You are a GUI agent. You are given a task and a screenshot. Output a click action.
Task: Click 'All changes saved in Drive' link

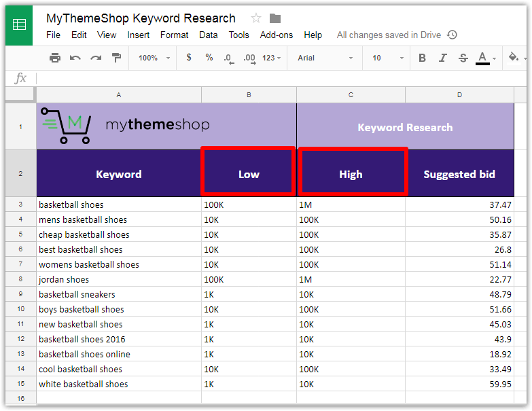(x=389, y=35)
